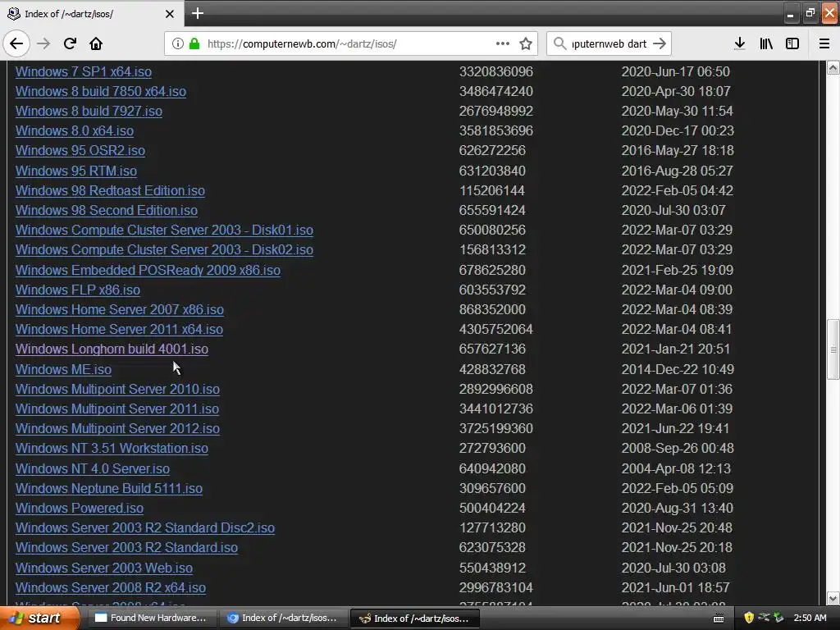Open Windows Powered.iso link
Image resolution: width=840 pixels, height=630 pixels.
coord(80,508)
